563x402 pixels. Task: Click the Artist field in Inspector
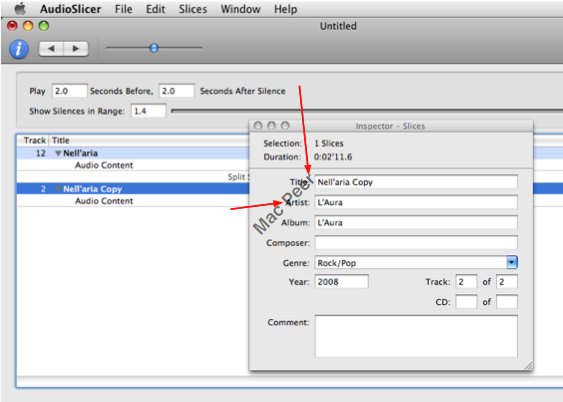(x=416, y=202)
